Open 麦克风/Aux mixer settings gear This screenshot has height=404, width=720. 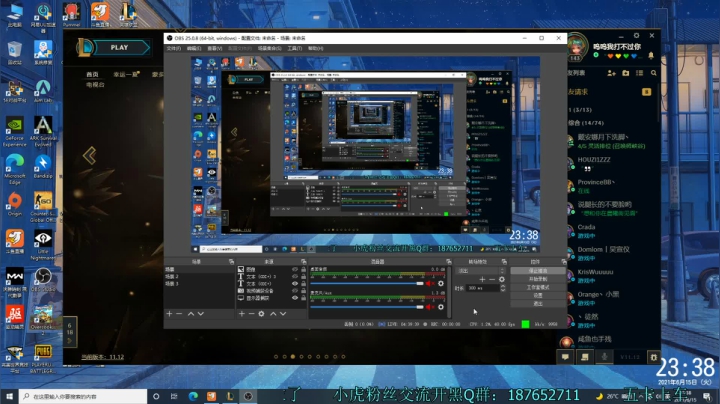441,307
